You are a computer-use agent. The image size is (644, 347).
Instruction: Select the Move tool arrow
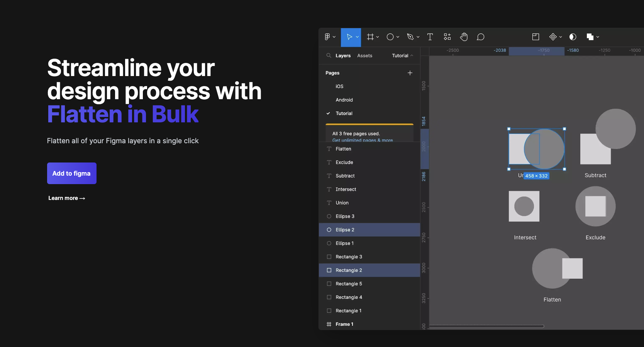click(x=349, y=37)
